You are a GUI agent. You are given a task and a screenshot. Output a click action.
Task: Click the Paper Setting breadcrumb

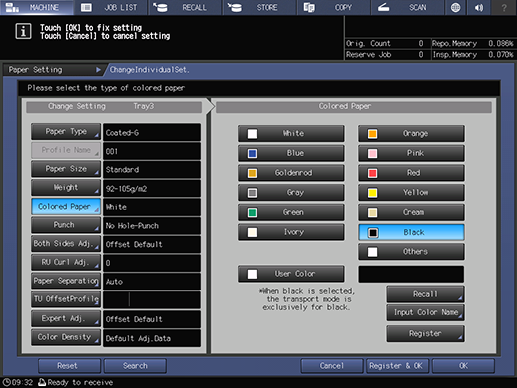[53, 70]
